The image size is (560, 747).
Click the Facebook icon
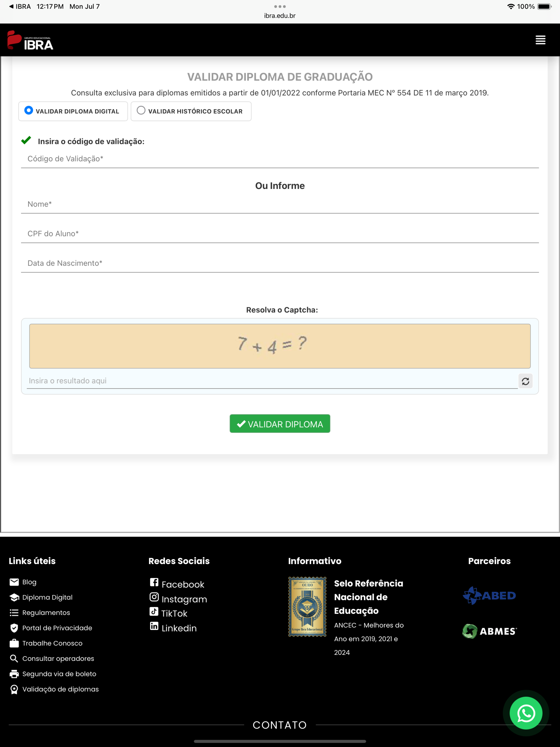click(x=154, y=582)
